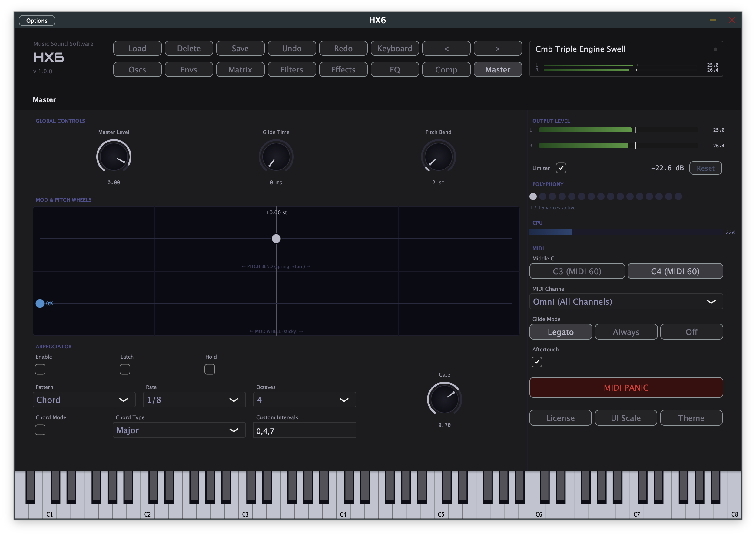Toggle the Aftertouch checkbox

point(537,362)
